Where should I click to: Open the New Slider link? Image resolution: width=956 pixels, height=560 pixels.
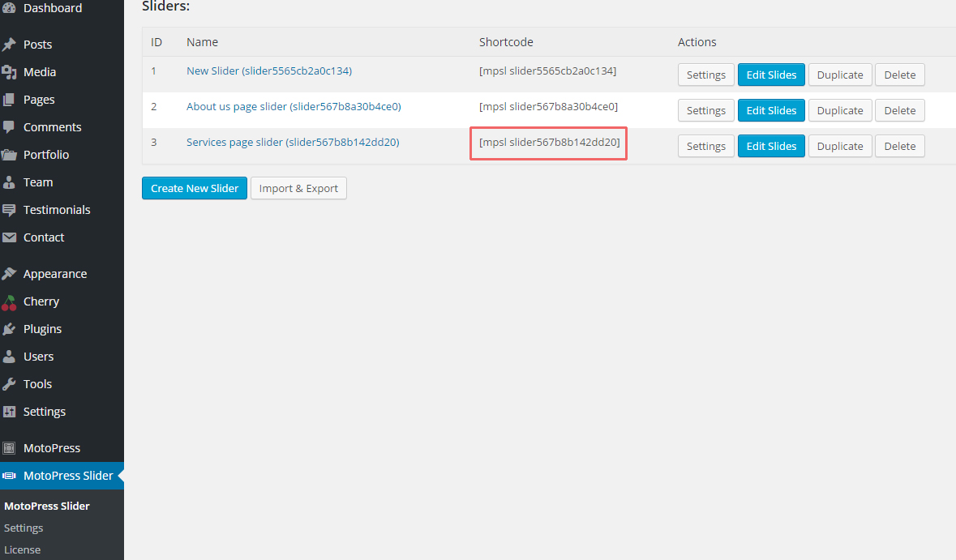coord(269,71)
